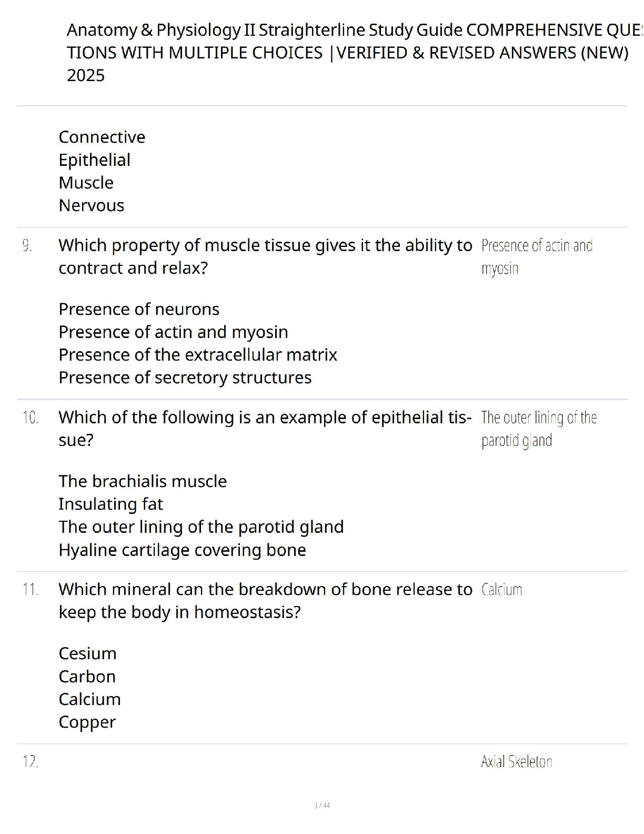
Task: Select answer option 'Connective'
Action: [x=102, y=137]
